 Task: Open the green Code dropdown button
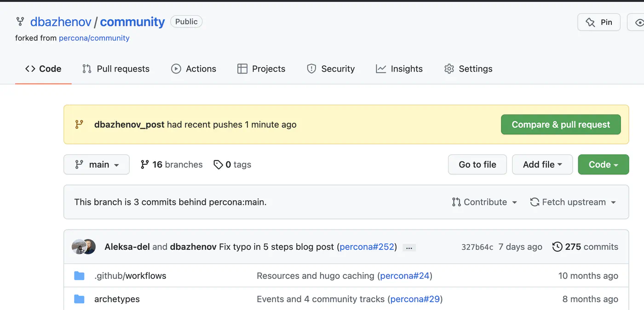tap(604, 164)
